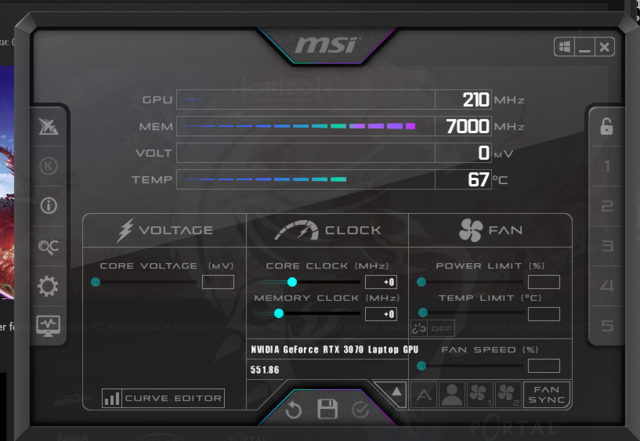Viewport: 640px width, 441px height.
Task: Select profile slot 5
Action: (606, 326)
